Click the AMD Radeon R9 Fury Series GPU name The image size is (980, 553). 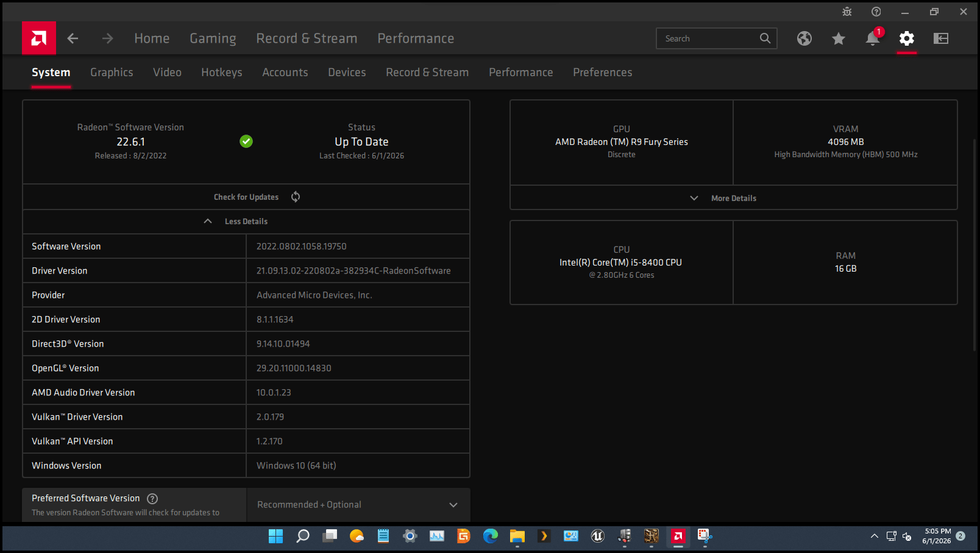[622, 142]
